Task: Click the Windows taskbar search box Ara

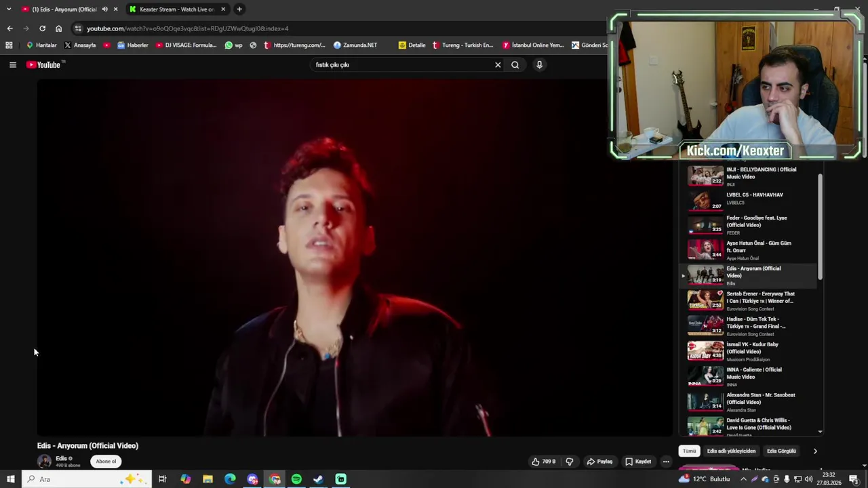Action: (87, 479)
